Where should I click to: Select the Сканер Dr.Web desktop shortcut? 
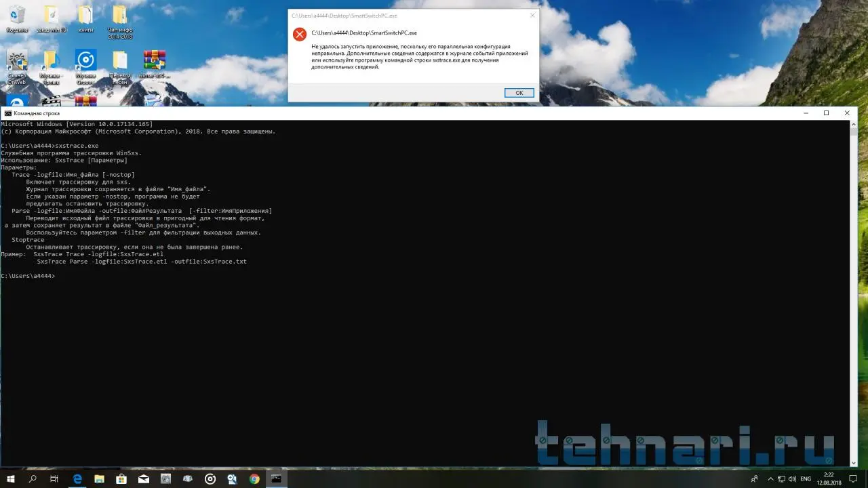click(17, 67)
